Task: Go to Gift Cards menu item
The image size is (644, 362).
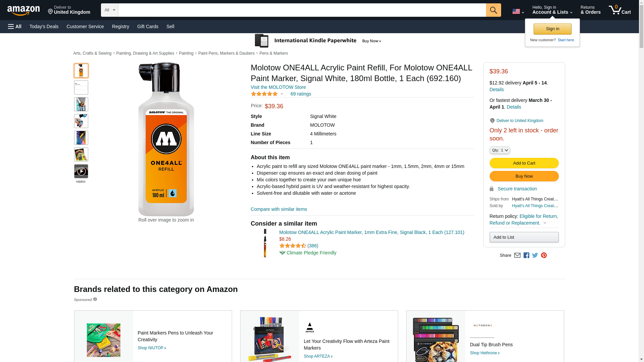Action: pyautogui.click(x=148, y=26)
